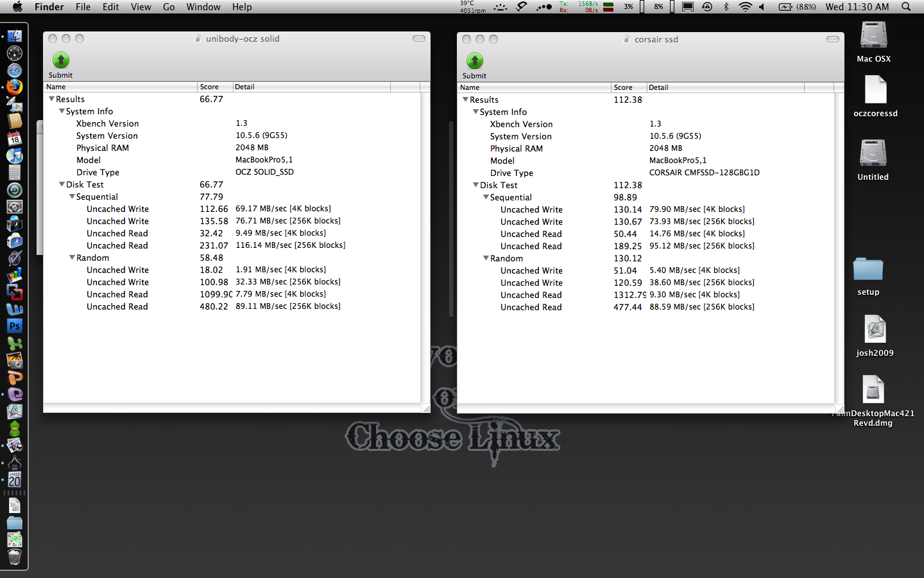Toggle toolbar pill button in corsair ssd window
Screen dimensions: 924x578
(x=833, y=39)
